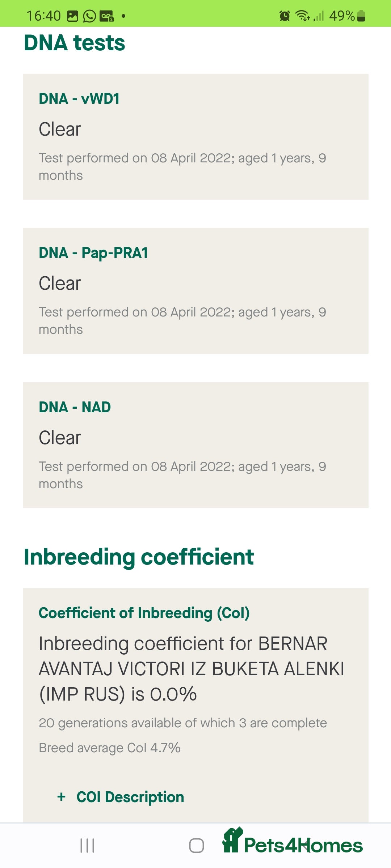Tap the Inbreeding coefficient section title
The width and height of the screenshot is (391, 868).
click(x=139, y=557)
